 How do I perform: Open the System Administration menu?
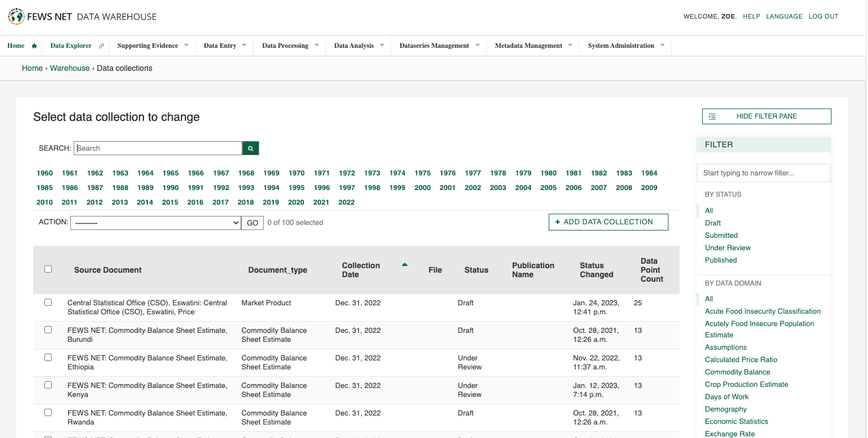click(621, 46)
